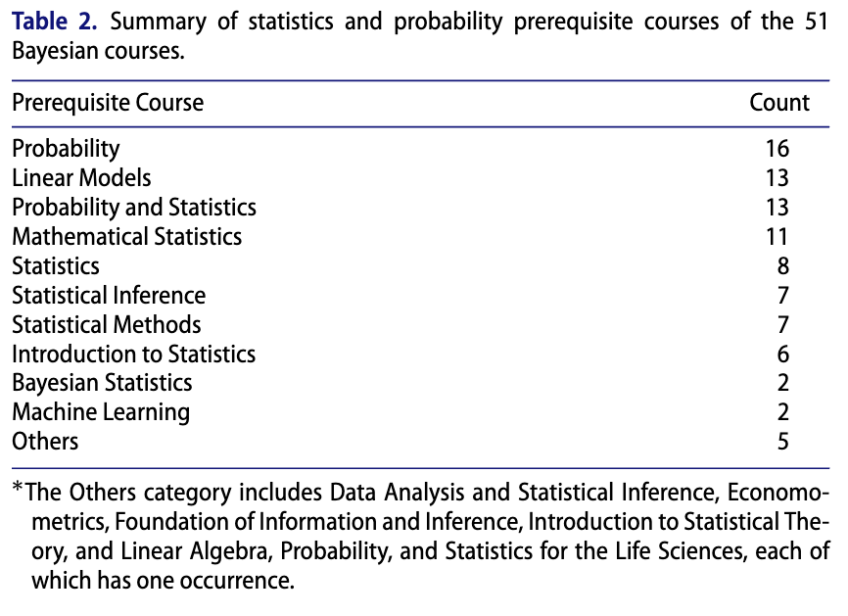
Task: Select the count 6 for Introduction to Statistics
Action: click(x=783, y=354)
